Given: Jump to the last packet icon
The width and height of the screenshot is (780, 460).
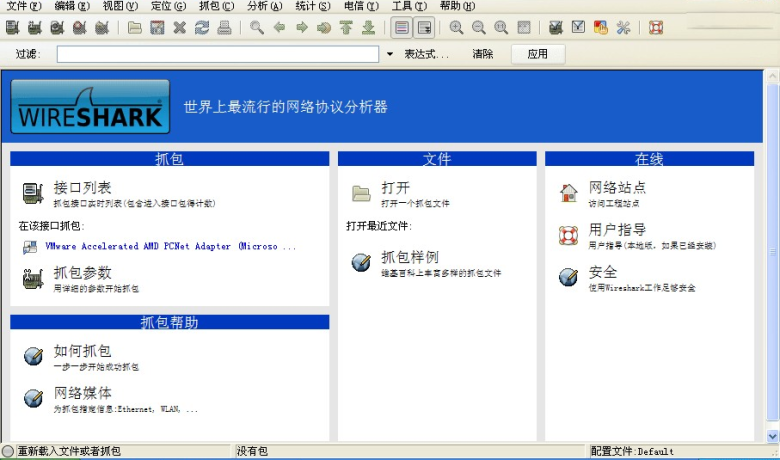Looking at the screenshot, I should point(369,27).
